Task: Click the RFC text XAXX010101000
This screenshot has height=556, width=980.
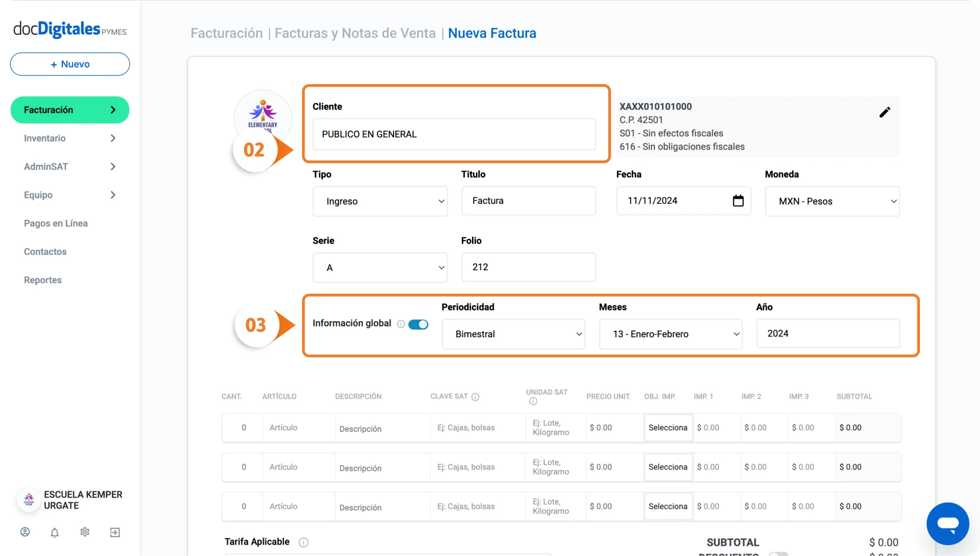Action: 656,107
